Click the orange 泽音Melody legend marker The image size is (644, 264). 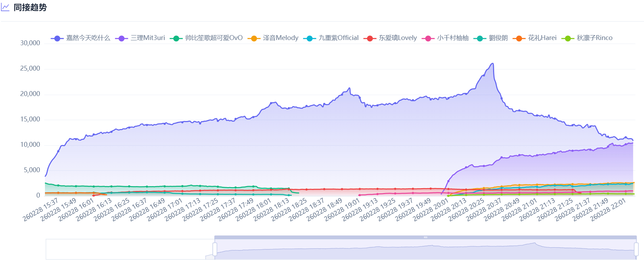pyautogui.click(x=254, y=38)
